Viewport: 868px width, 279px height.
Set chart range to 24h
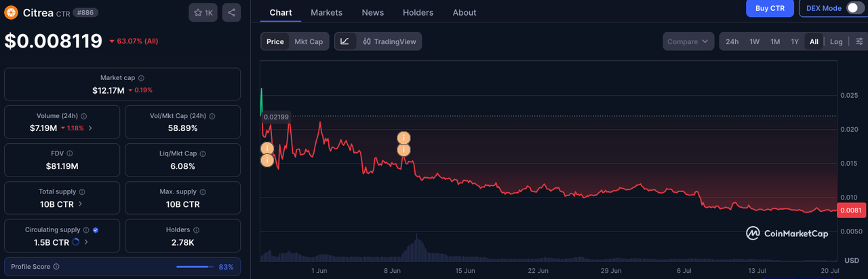click(x=732, y=41)
